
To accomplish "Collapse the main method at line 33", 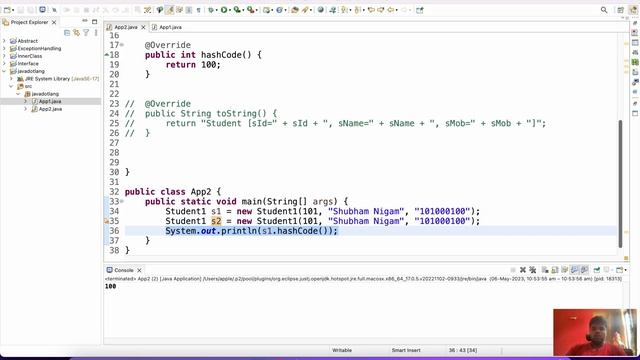I will 122,202.
